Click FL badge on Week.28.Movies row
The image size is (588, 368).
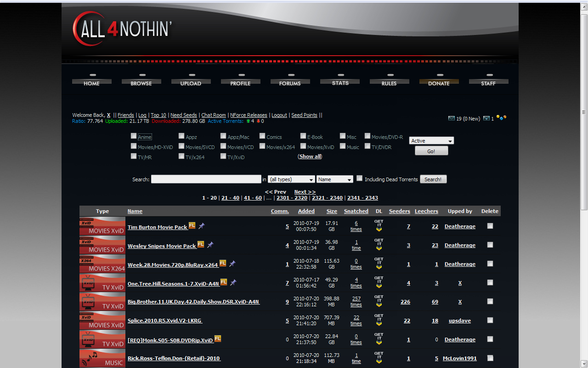[x=223, y=263]
